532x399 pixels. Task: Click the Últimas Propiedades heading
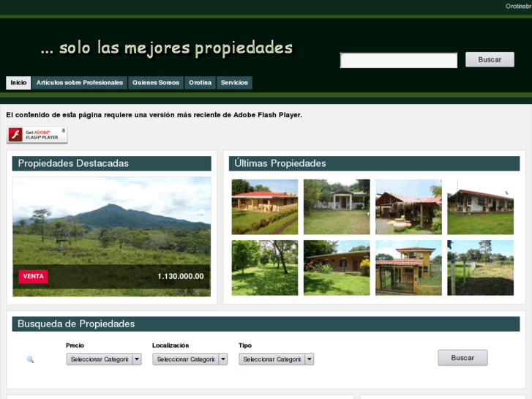pyautogui.click(x=280, y=163)
